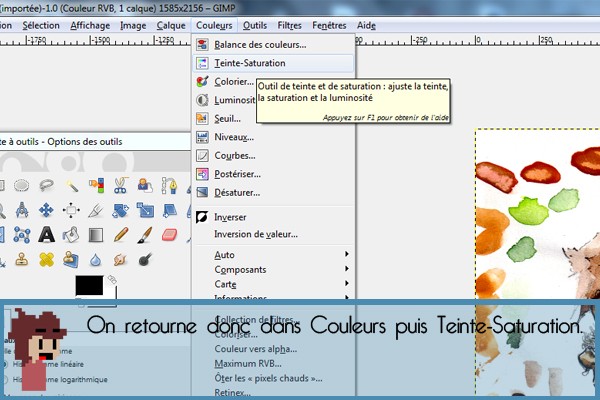This screenshot has width=600, height=400.
Task: Open the Affichage menu
Action: click(90, 26)
